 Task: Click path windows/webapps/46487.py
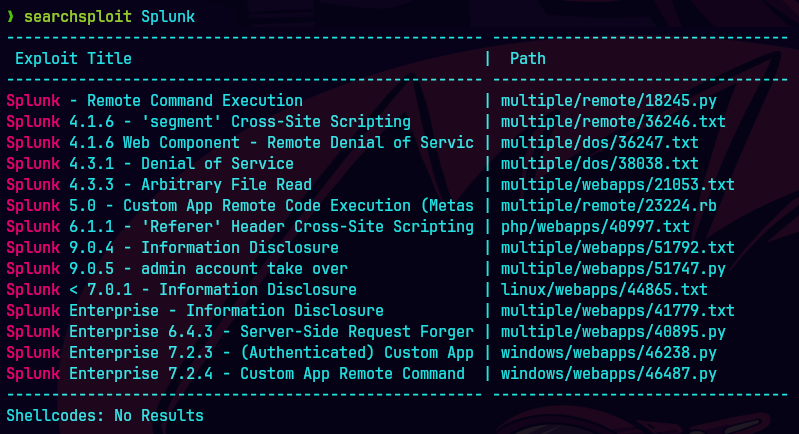(608, 373)
